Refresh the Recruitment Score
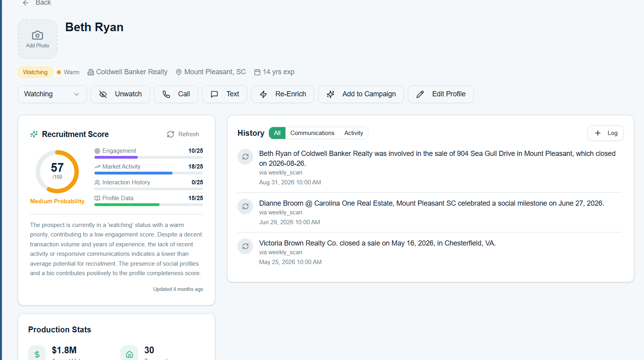The width and height of the screenshot is (644, 360). (x=183, y=134)
